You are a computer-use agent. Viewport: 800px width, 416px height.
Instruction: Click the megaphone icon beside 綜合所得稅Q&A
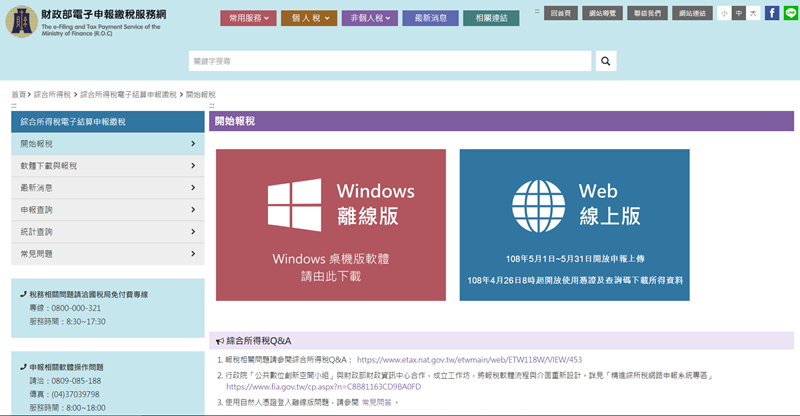click(x=220, y=341)
